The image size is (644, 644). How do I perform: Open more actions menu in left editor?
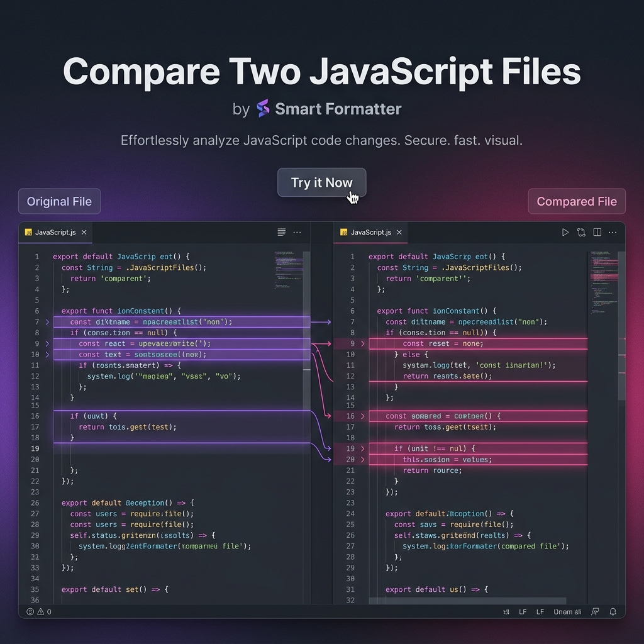pyautogui.click(x=297, y=232)
